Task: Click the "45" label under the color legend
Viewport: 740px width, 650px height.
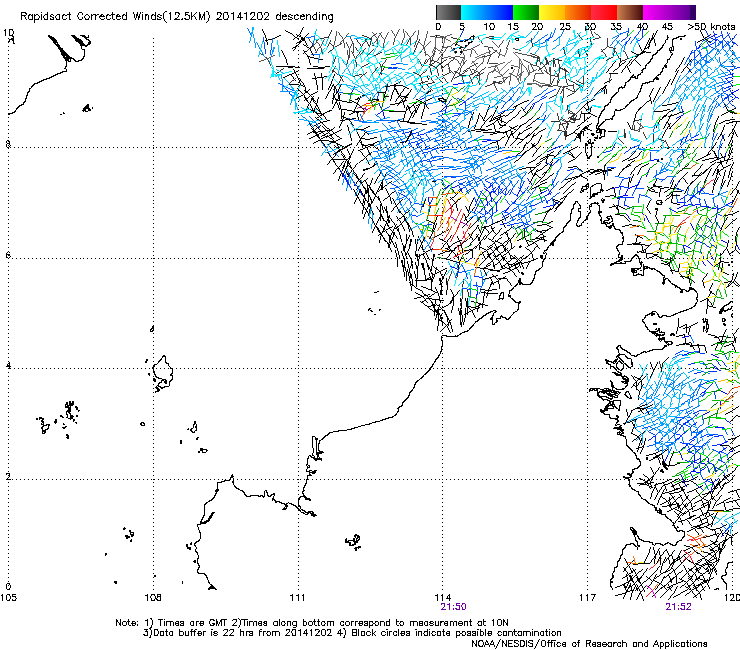Action: (667, 27)
